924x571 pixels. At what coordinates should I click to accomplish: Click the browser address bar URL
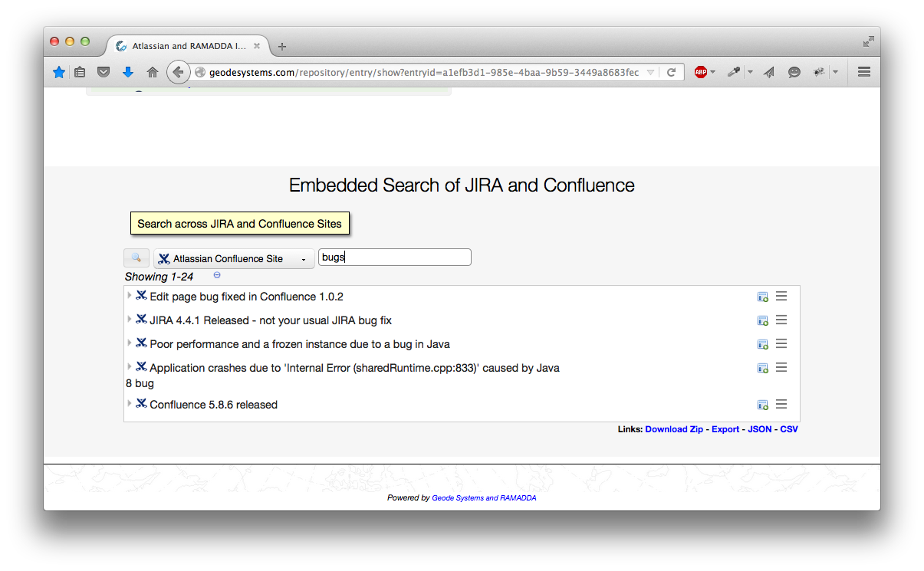423,72
